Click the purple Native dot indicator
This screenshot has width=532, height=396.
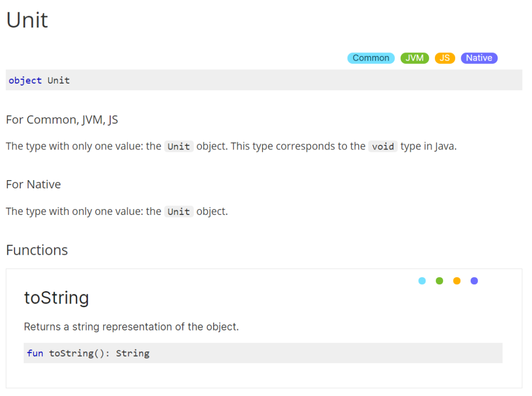[474, 281]
